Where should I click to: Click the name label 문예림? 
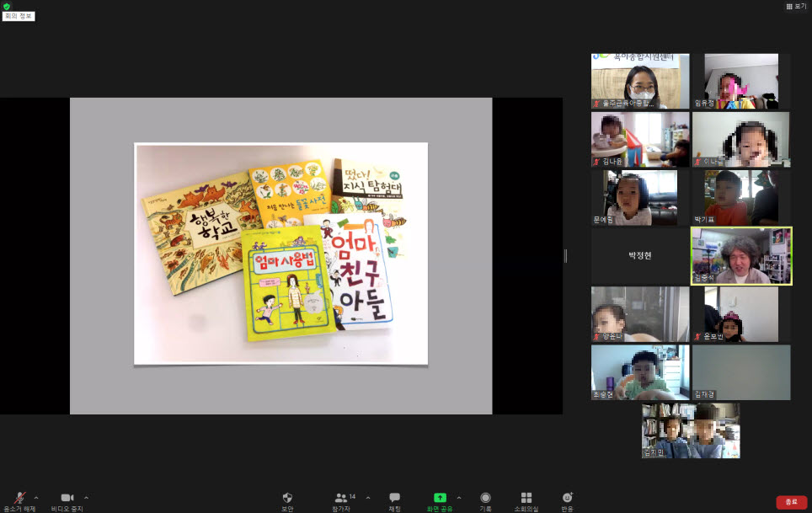tap(603, 220)
